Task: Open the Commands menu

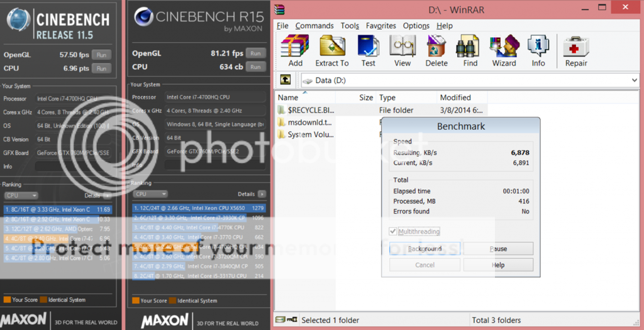Action: [x=314, y=26]
